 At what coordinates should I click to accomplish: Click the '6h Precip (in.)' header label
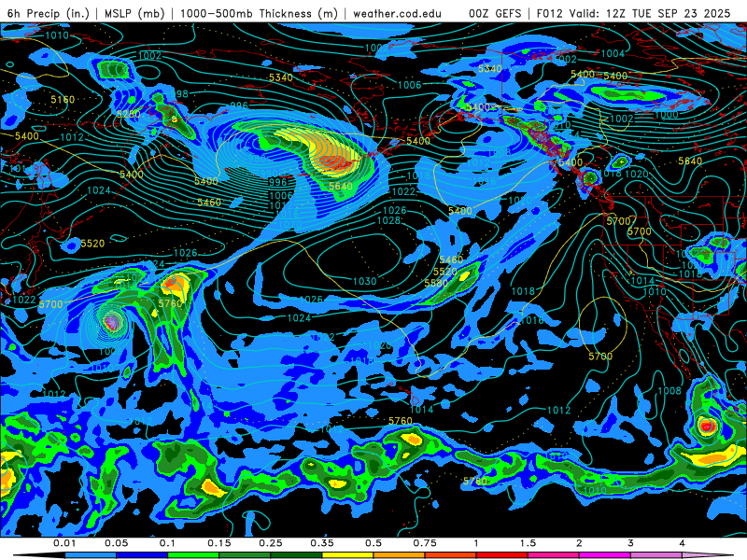point(49,13)
